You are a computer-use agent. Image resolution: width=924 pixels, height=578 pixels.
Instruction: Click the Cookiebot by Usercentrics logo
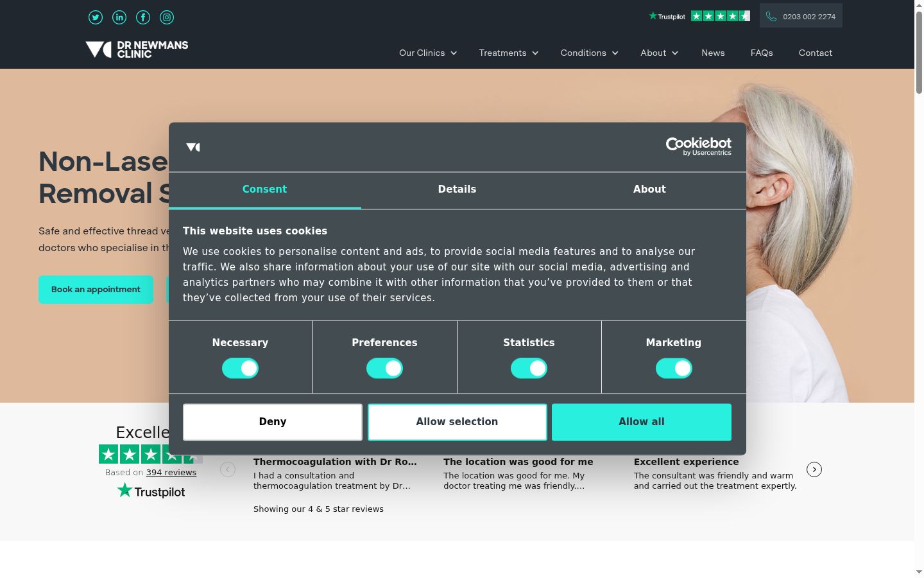[698, 146]
